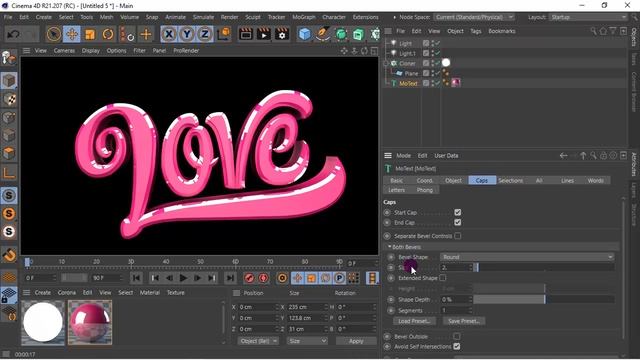This screenshot has height=360, width=640.
Task: Add a Cube primitive object
Action: (x=304, y=34)
